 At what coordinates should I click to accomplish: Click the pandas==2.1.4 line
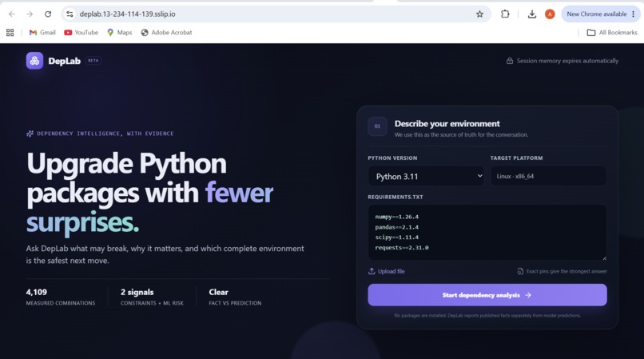pos(397,227)
